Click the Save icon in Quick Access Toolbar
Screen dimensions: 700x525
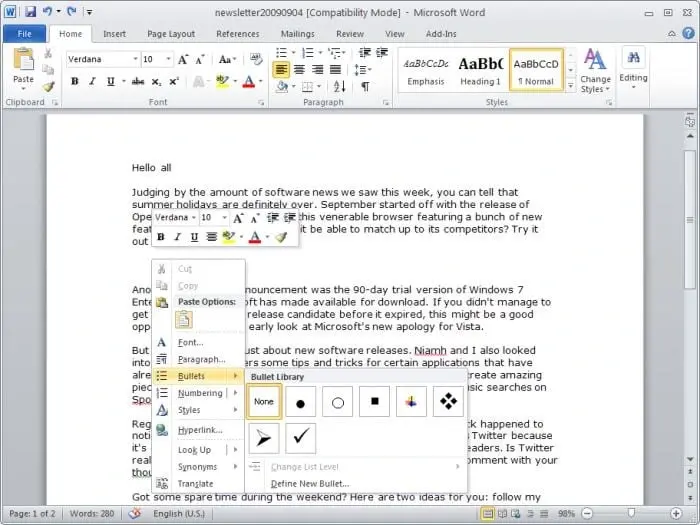30,12
